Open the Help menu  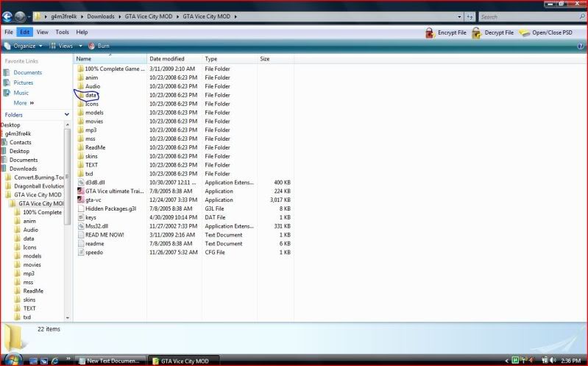pyautogui.click(x=82, y=32)
